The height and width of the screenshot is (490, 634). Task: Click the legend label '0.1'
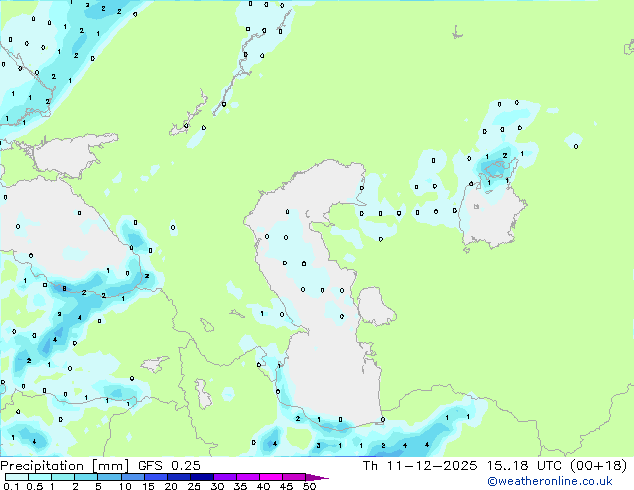[11, 486]
